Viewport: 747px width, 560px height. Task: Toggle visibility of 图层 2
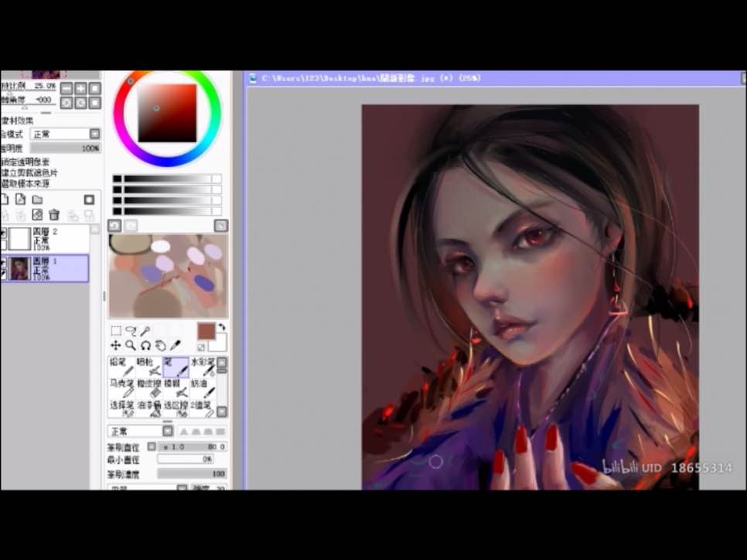click(x=3, y=233)
